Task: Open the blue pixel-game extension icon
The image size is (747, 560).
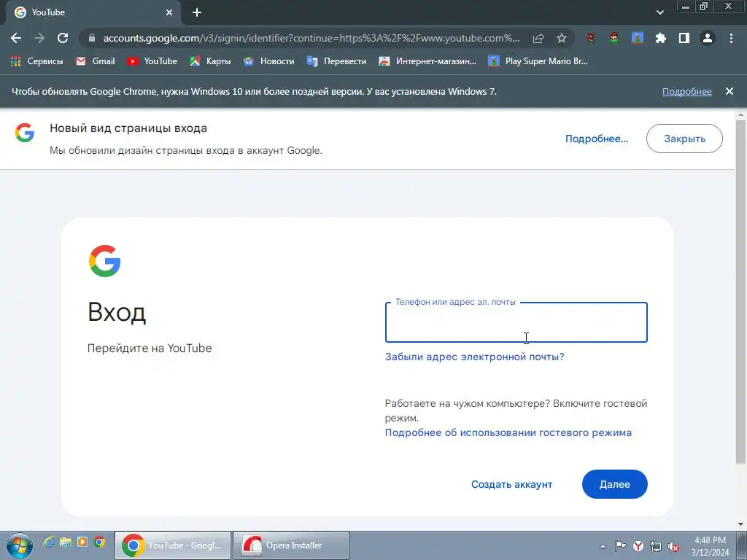Action: point(638,38)
